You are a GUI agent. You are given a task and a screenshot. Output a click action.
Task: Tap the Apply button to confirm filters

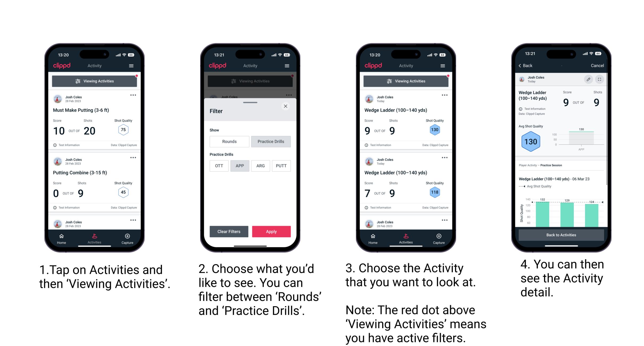click(271, 231)
